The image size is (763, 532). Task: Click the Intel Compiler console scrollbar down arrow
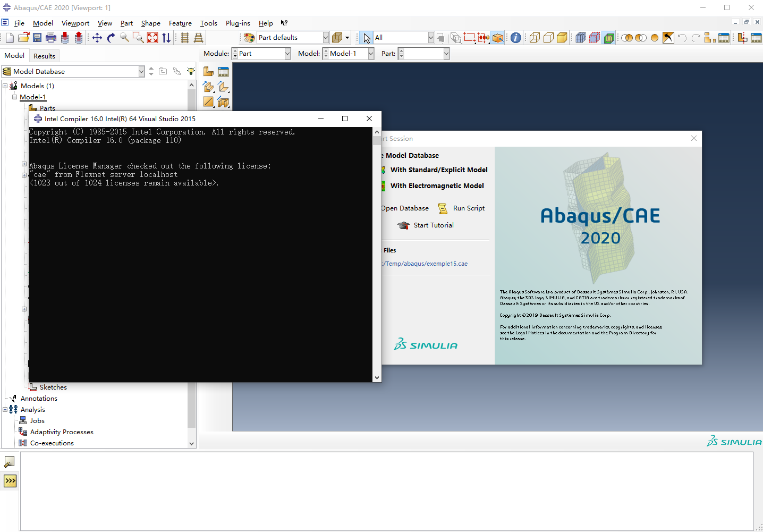377,378
